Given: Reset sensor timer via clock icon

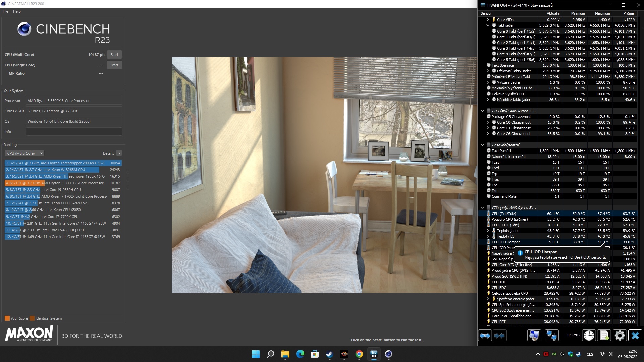Looking at the screenshot, I should pyautogui.click(x=589, y=336).
